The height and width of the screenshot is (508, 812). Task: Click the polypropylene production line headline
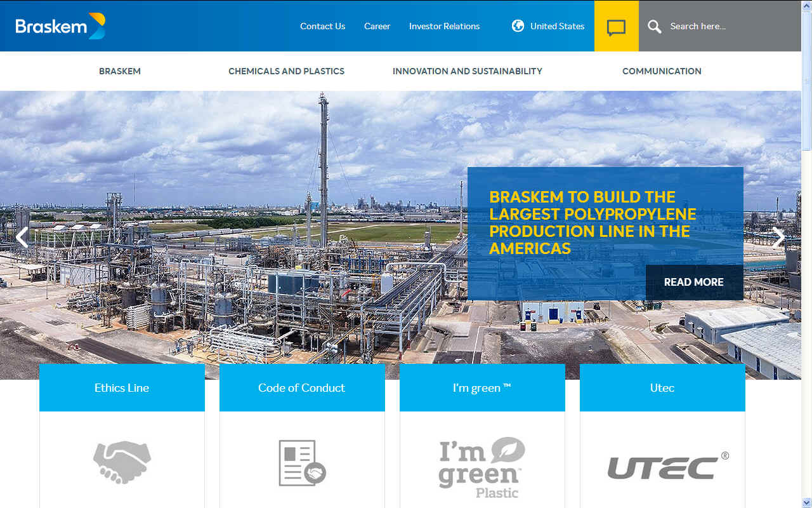coord(593,222)
